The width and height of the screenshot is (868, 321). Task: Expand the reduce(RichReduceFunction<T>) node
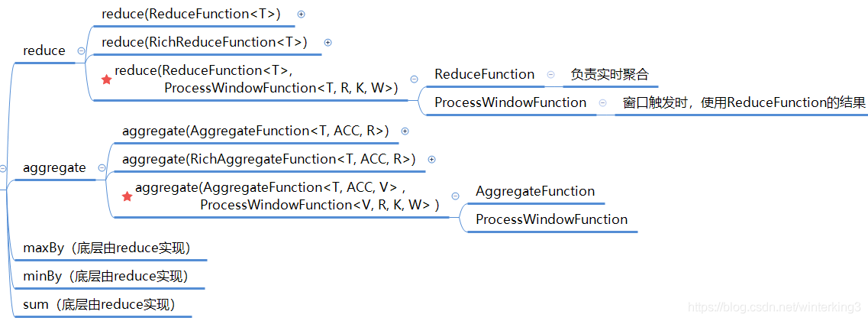click(328, 42)
